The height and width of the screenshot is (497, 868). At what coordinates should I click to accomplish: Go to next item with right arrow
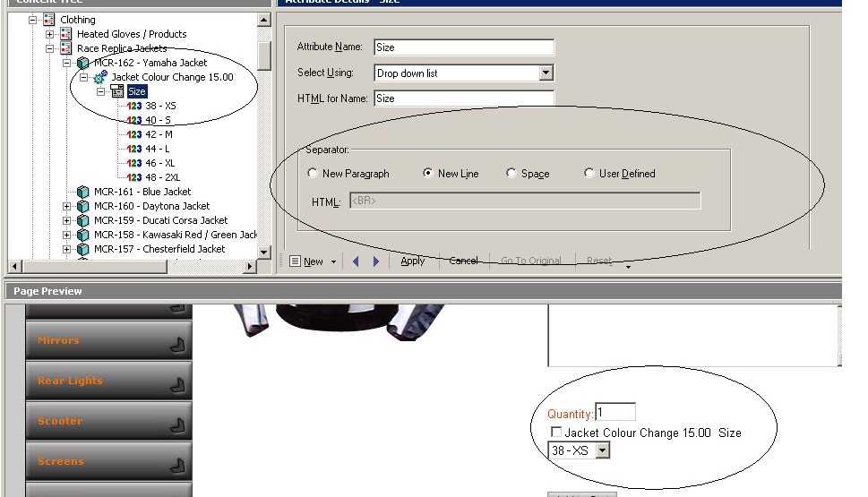[376, 261]
